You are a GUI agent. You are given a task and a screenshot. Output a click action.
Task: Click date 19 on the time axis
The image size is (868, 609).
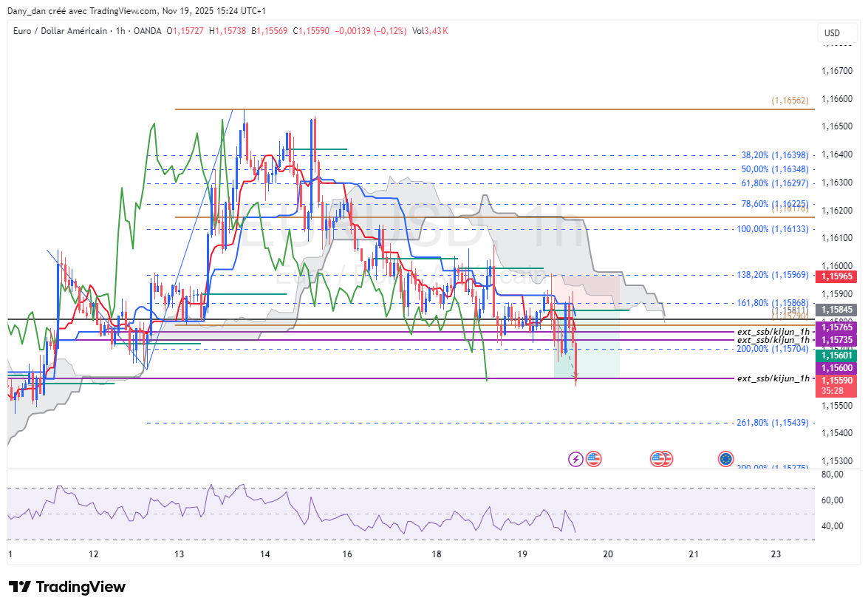click(x=522, y=554)
